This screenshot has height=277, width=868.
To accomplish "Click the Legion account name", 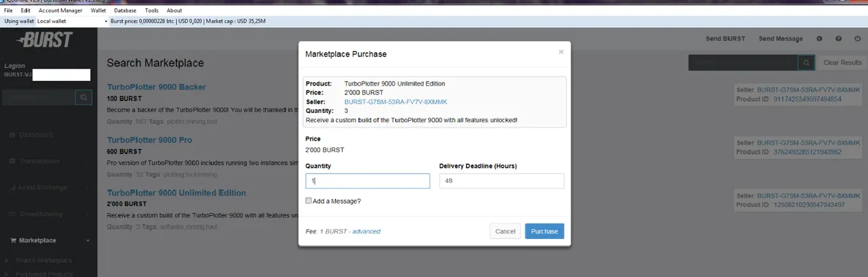I will [x=14, y=66].
